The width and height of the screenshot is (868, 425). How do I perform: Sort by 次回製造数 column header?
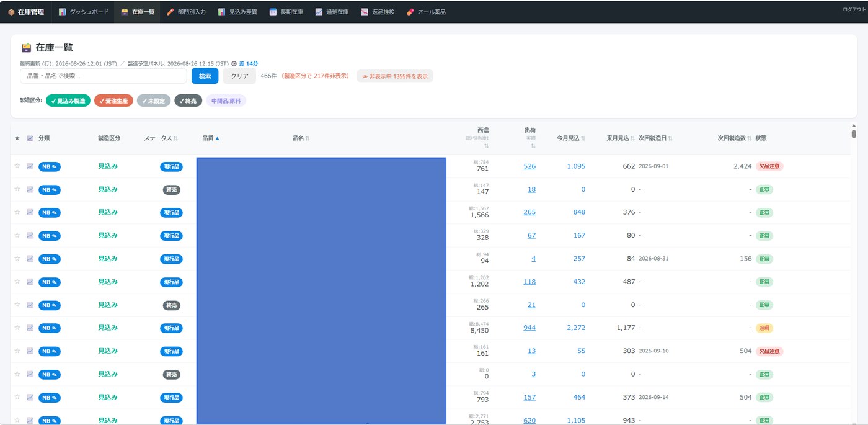[x=735, y=138]
